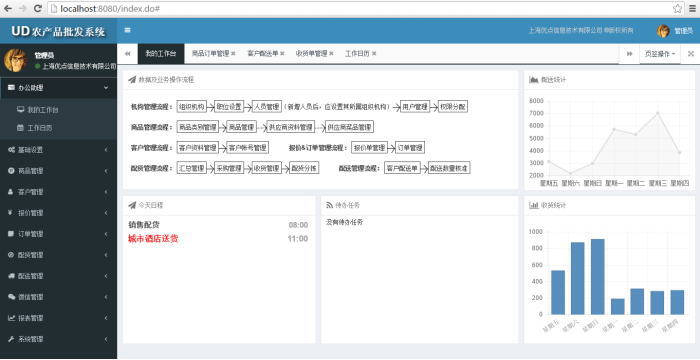Click the browser back arrow
Viewport: 700px width, 360px height.
[8, 8]
